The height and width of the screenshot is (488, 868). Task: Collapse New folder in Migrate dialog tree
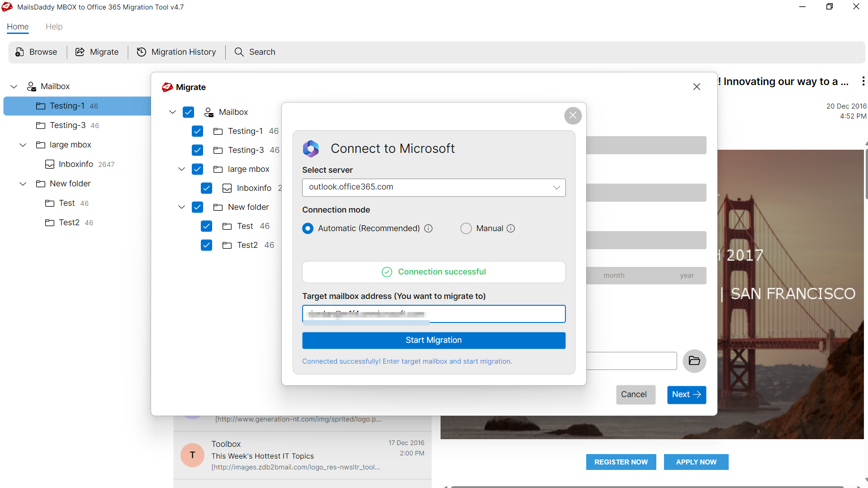point(181,207)
